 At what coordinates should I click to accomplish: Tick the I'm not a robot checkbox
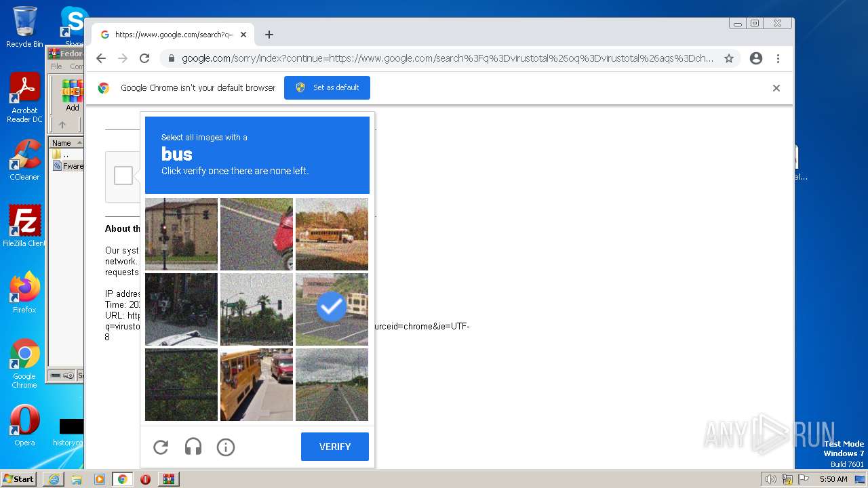[123, 176]
